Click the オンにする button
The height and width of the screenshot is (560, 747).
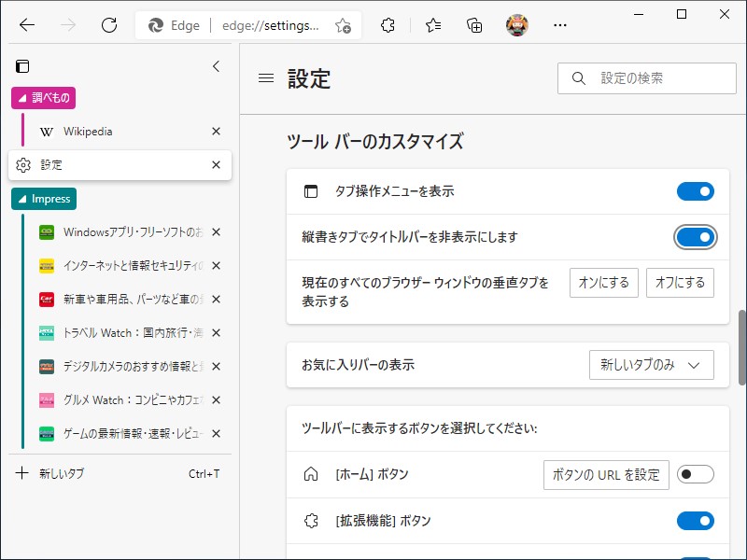[x=603, y=283]
